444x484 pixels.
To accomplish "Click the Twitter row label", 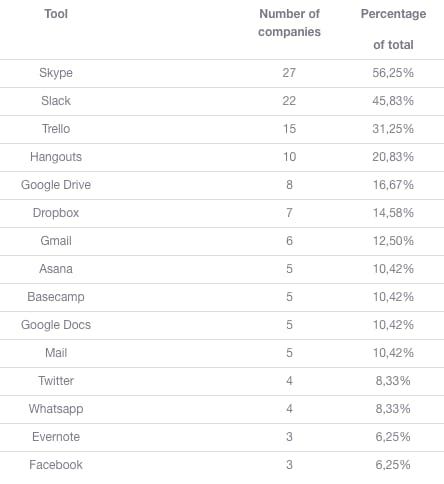I will tap(56, 381).
